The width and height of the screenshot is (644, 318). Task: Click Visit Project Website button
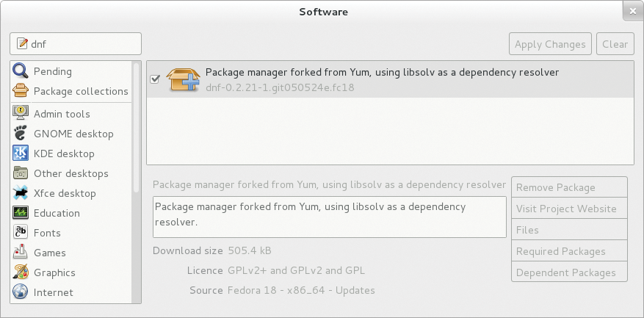pyautogui.click(x=569, y=209)
